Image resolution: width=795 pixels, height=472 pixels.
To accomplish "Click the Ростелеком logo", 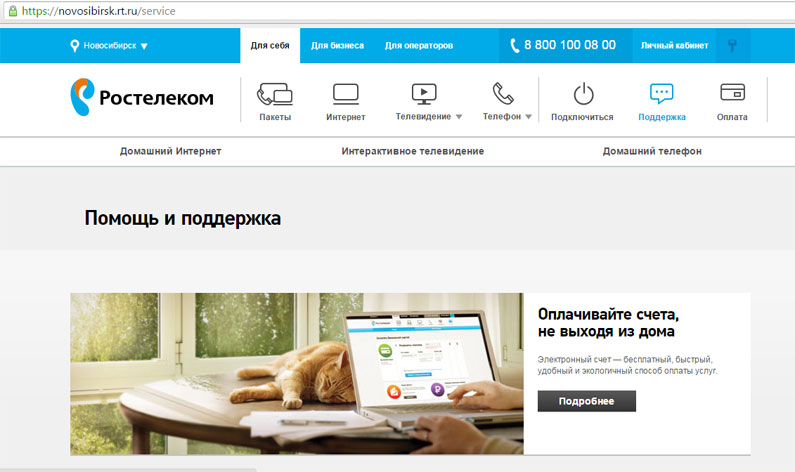I will (142, 98).
